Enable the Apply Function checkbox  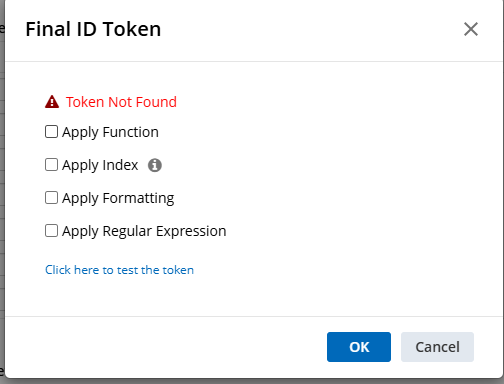[x=51, y=132]
